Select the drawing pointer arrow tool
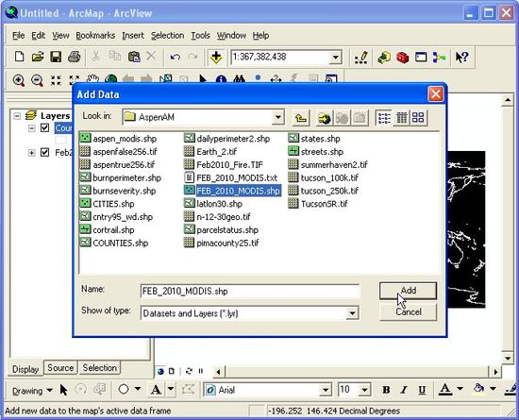Viewport: 519px width, 420px height. pyautogui.click(x=63, y=390)
